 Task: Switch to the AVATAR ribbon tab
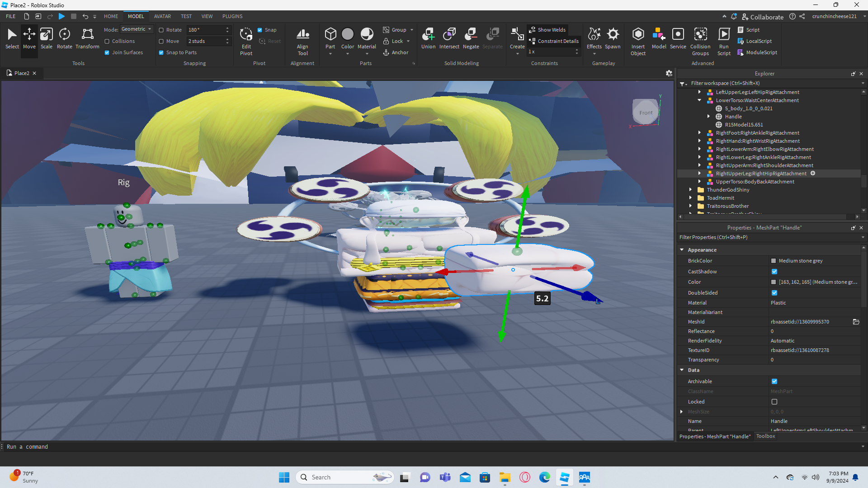coord(162,16)
